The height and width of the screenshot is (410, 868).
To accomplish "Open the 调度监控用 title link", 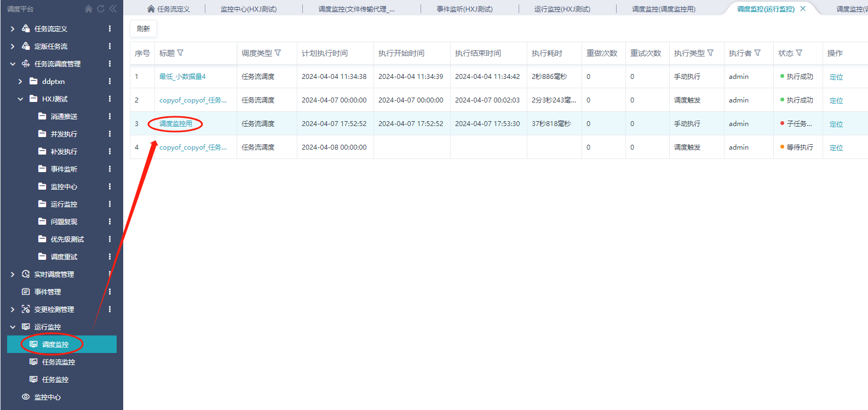I will [176, 124].
